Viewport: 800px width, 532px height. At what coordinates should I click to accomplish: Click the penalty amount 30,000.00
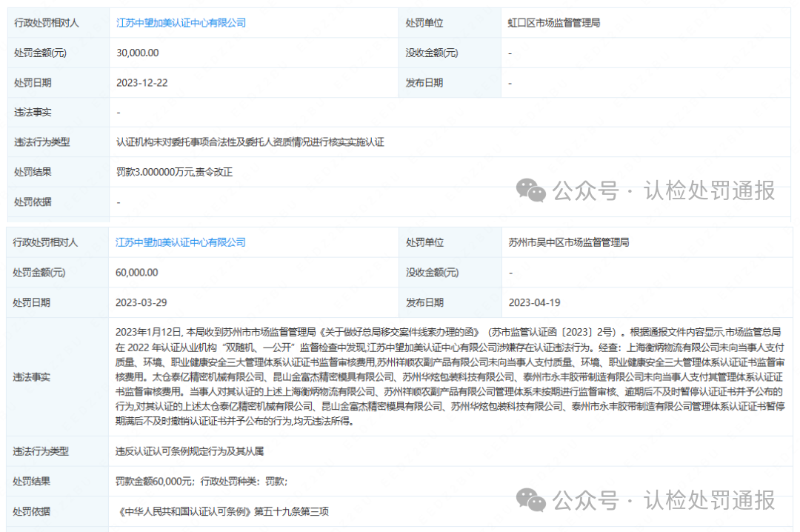coord(137,53)
